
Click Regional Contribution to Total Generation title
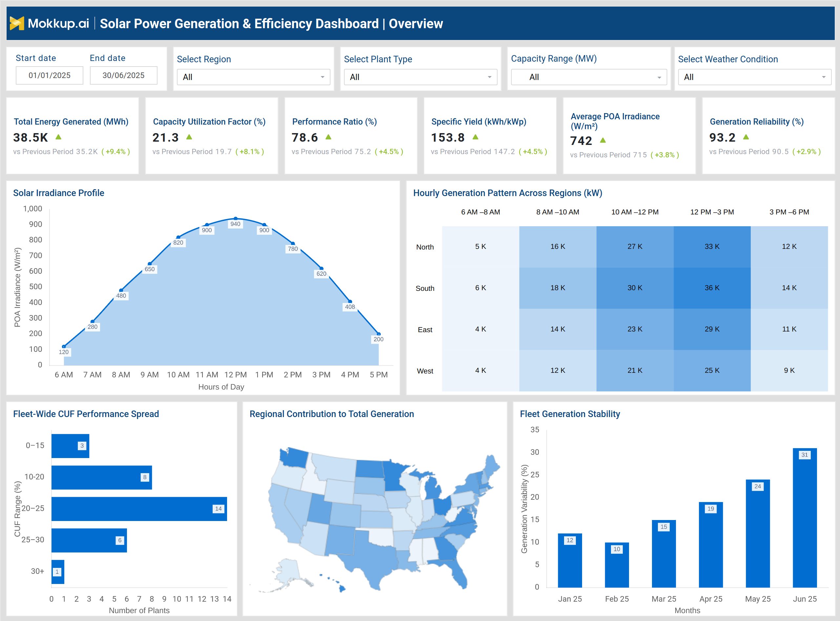(x=332, y=414)
